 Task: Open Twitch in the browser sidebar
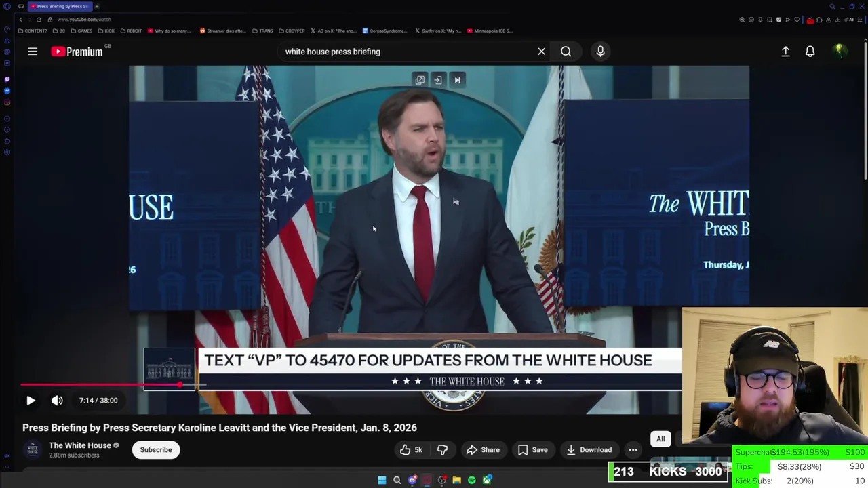click(x=7, y=79)
